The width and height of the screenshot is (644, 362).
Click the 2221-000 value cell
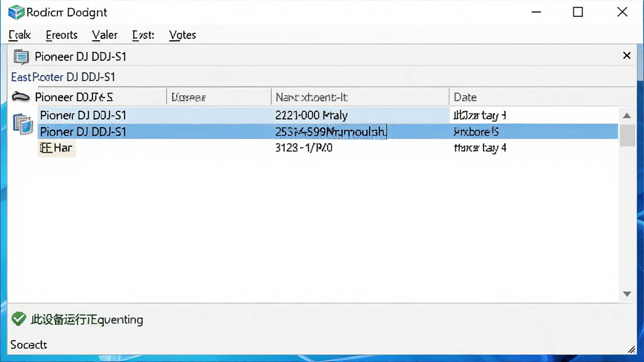311,116
